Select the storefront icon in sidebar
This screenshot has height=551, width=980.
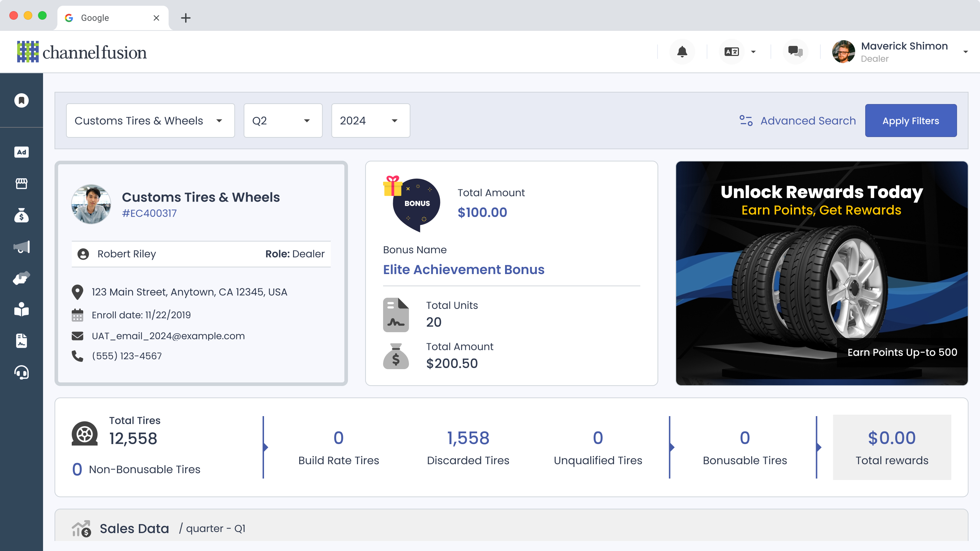(x=21, y=184)
